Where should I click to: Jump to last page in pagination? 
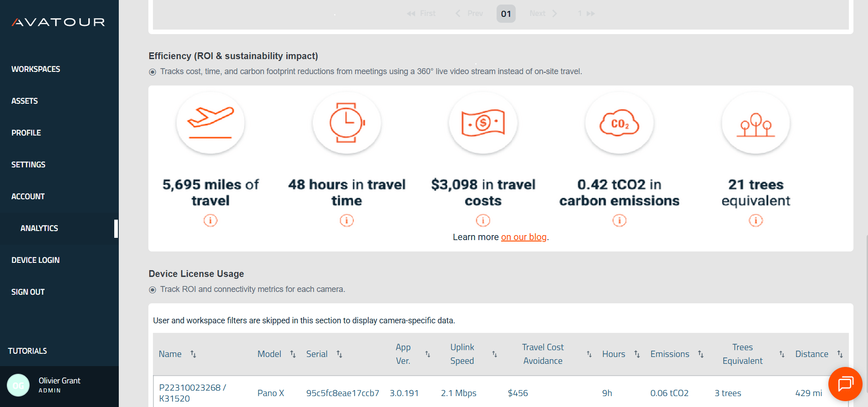click(x=586, y=14)
